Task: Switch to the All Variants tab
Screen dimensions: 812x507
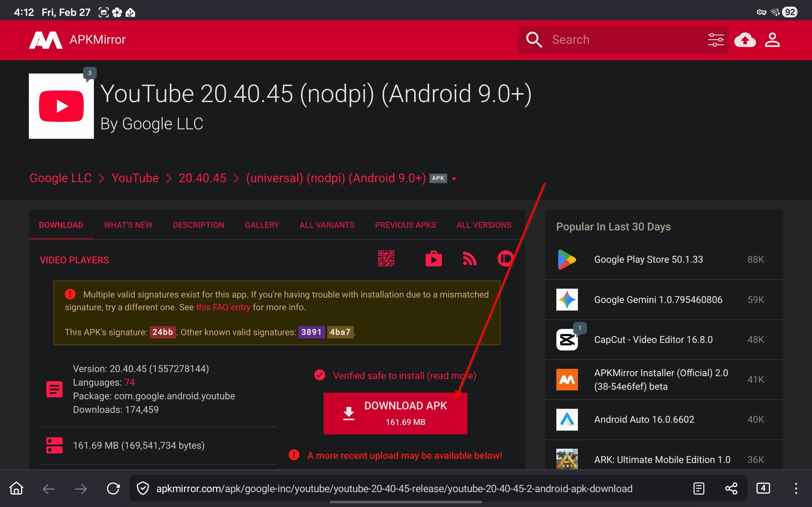Action: [327, 225]
